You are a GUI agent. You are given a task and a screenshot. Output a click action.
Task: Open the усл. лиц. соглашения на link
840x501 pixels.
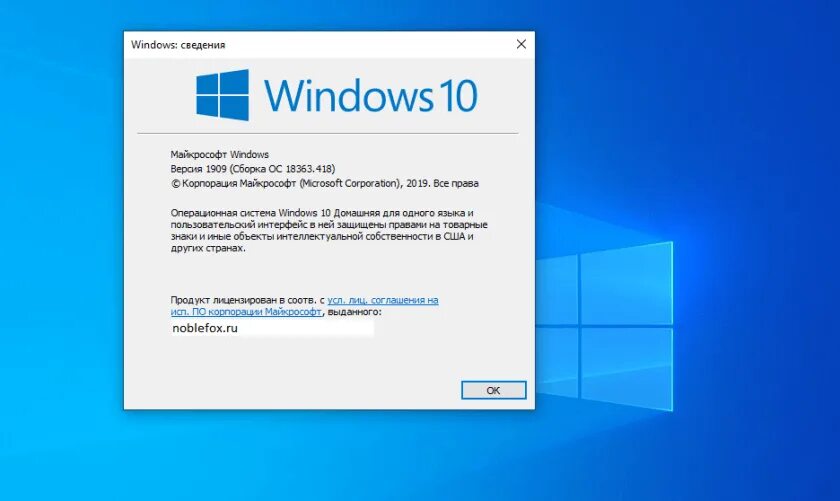382,300
